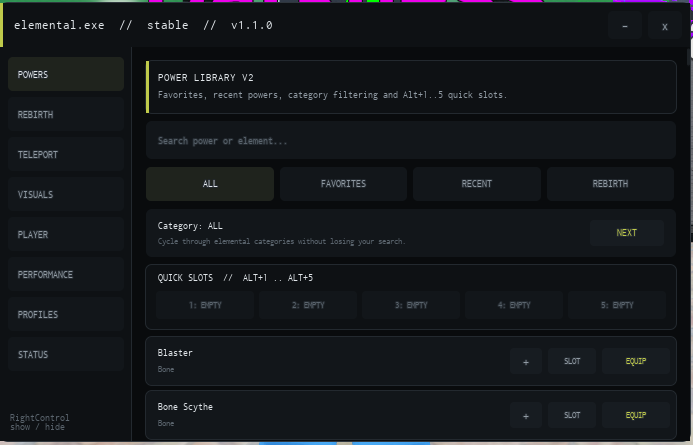Add Bone Scythe to favorites with the plus icon
Viewport: 693px width, 445px height.
click(526, 415)
